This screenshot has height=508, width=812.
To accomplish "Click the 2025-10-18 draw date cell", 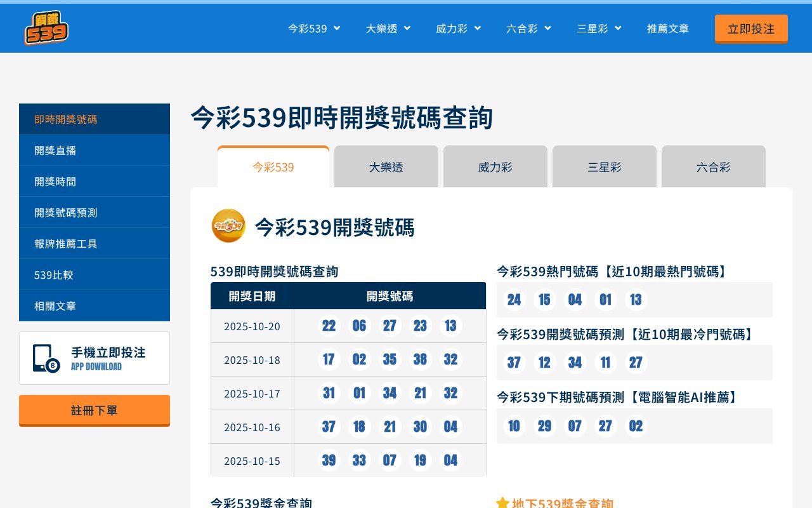I will (252, 359).
